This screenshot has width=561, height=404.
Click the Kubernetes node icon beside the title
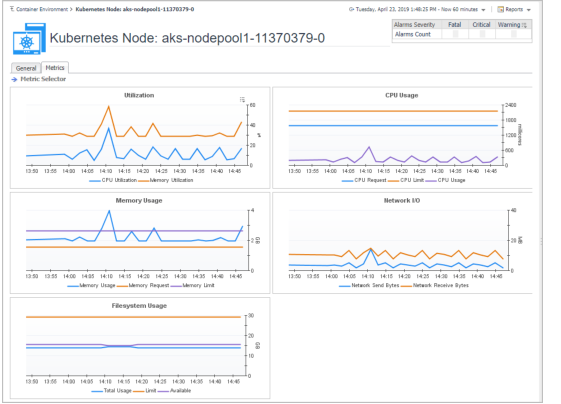click(x=29, y=39)
